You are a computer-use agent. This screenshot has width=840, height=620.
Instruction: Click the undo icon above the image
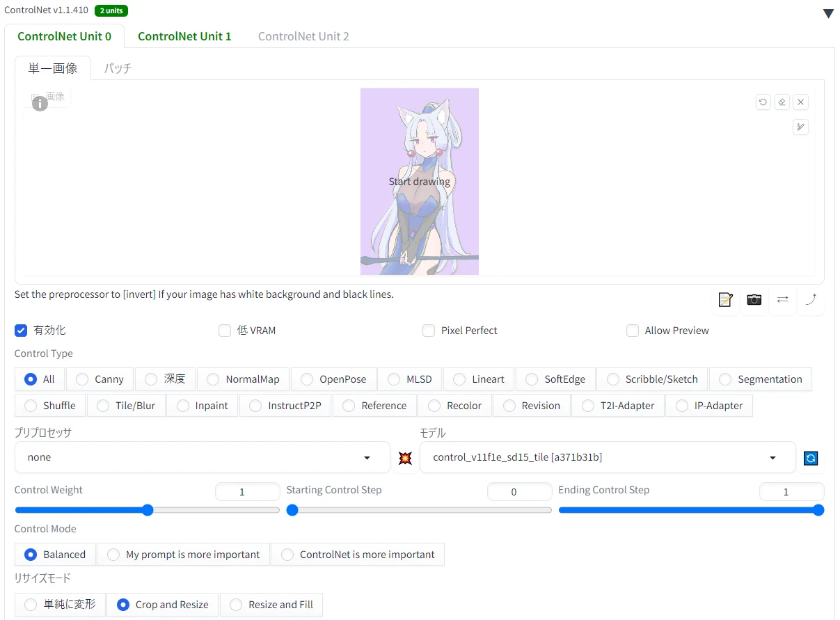point(763,102)
